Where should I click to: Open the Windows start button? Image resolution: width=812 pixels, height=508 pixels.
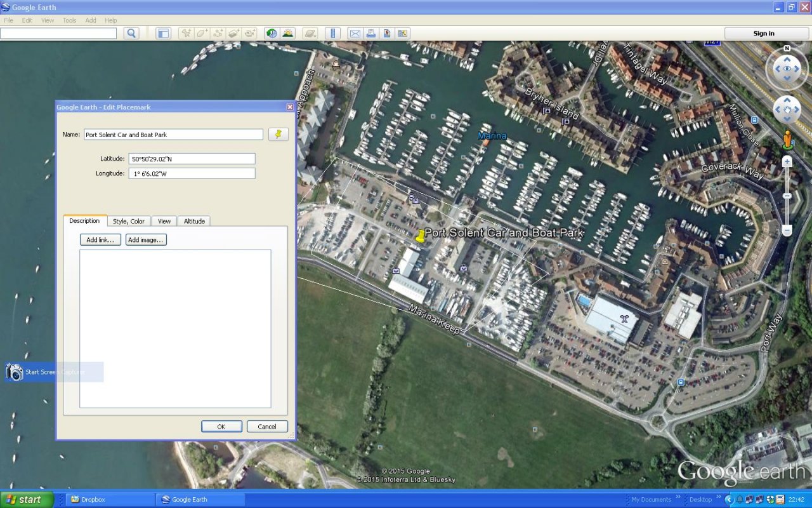point(27,500)
